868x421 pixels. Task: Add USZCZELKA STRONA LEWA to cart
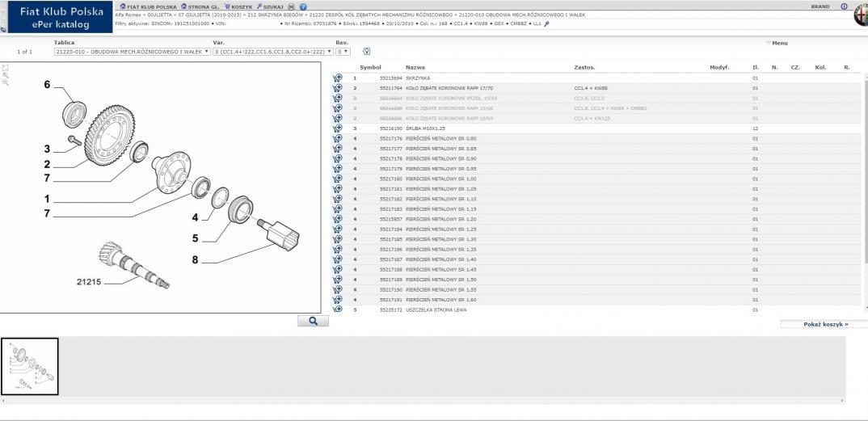click(337, 309)
